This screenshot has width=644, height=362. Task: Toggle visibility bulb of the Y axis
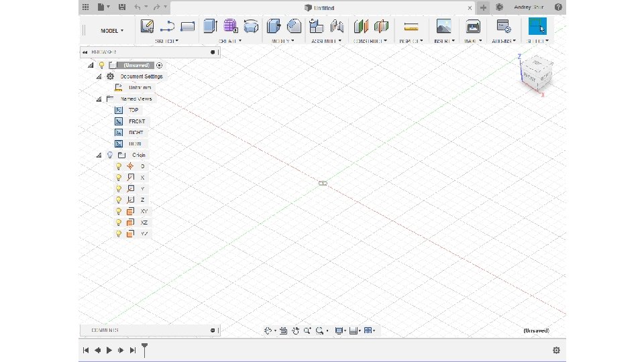click(x=119, y=189)
